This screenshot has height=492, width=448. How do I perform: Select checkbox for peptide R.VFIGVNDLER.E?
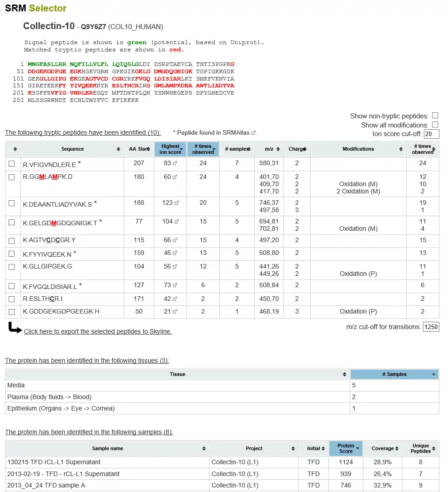pyautogui.click(x=12, y=163)
